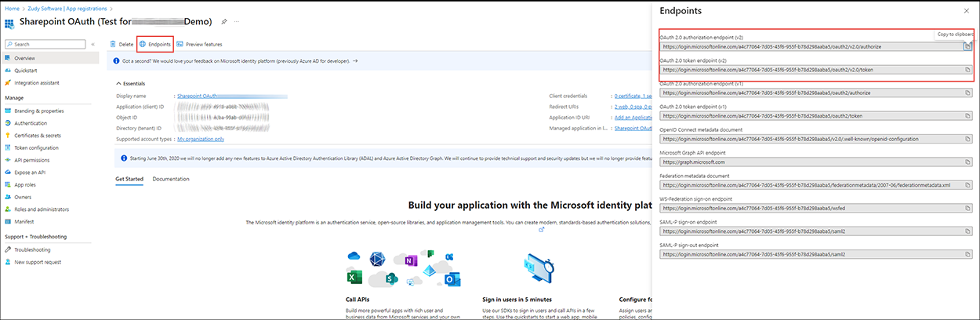980x320 pixels.
Task: Close the Endpoints panel
Action: [x=965, y=11]
